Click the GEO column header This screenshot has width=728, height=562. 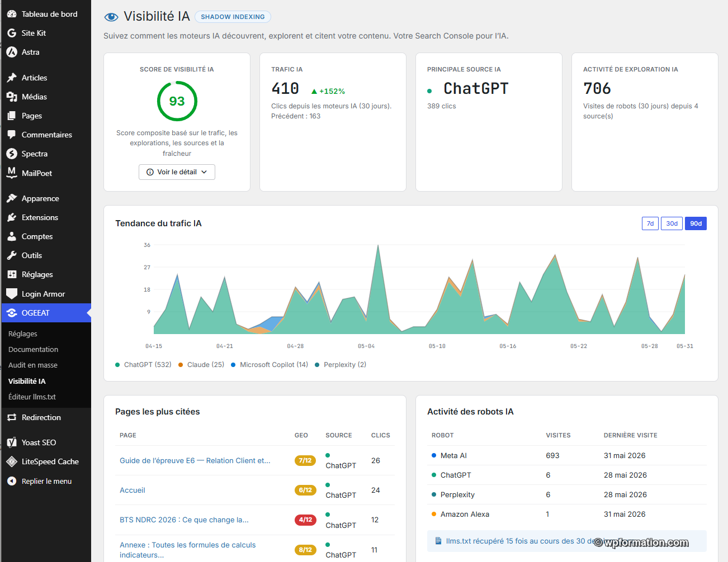pos(301,435)
